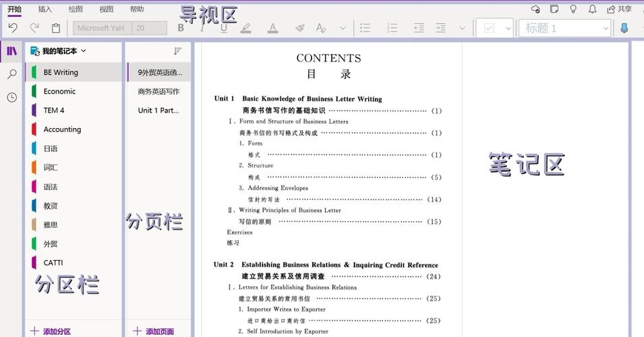The width and height of the screenshot is (644, 337).
Task: Open the 9外贸英语函... page
Action: (158, 72)
